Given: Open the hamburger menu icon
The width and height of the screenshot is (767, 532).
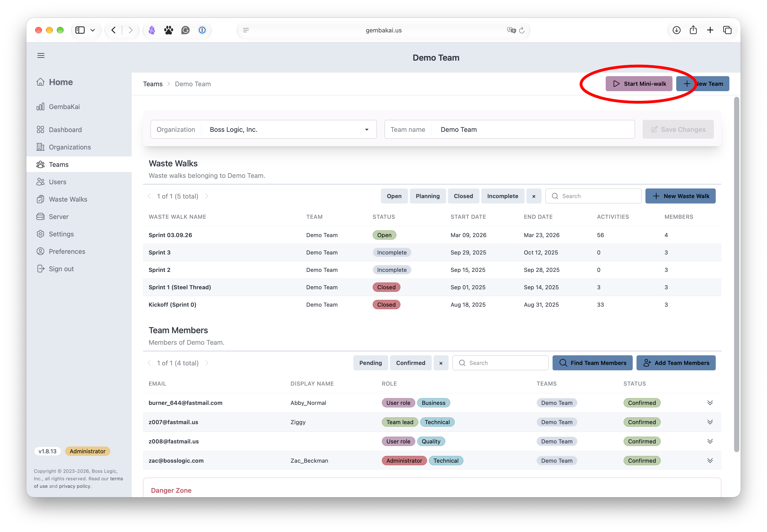Looking at the screenshot, I should tap(41, 55).
